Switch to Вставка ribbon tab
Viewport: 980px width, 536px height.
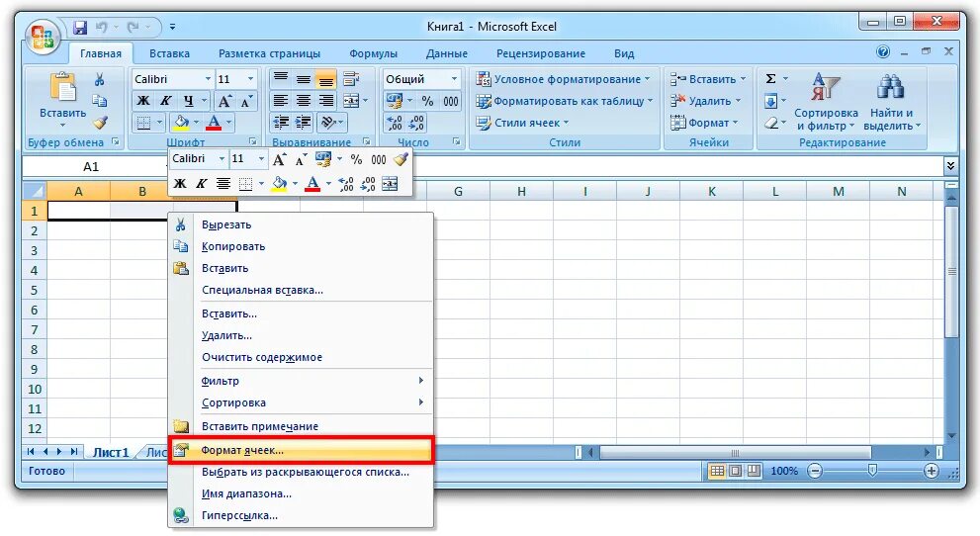click(169, 53)
